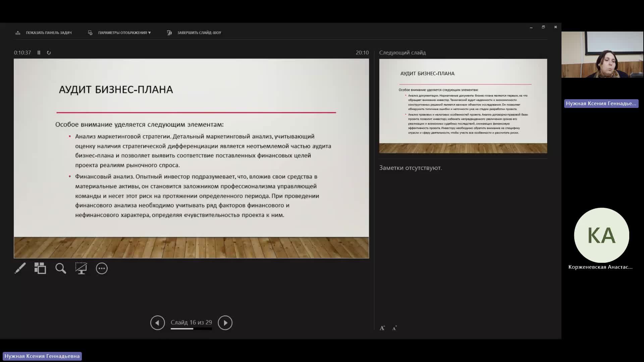Select the pen and laser pointer tool
This screenshot has height=362, width=644.
click(x=20, y=268)
